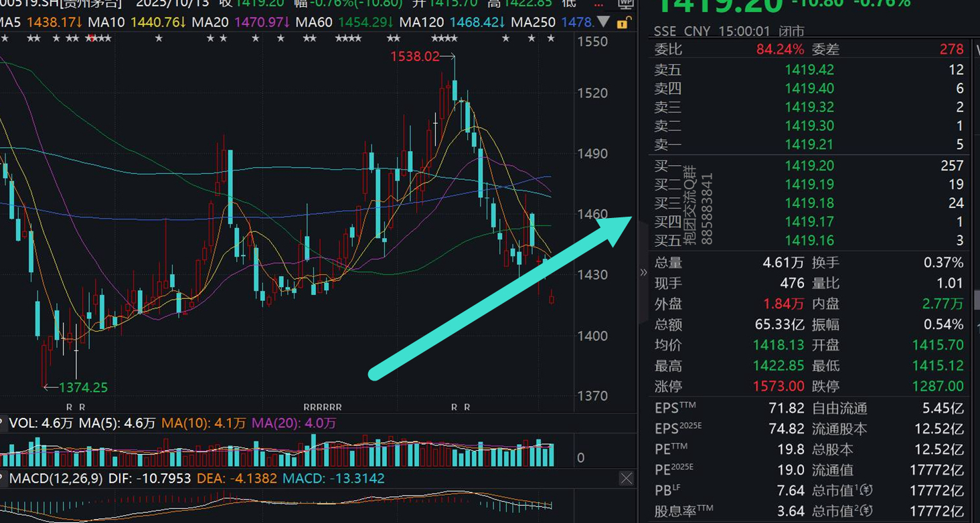Click the PE TTM 19.8 value
Screen dimensions: 980x523
click(x=792, y=449)
